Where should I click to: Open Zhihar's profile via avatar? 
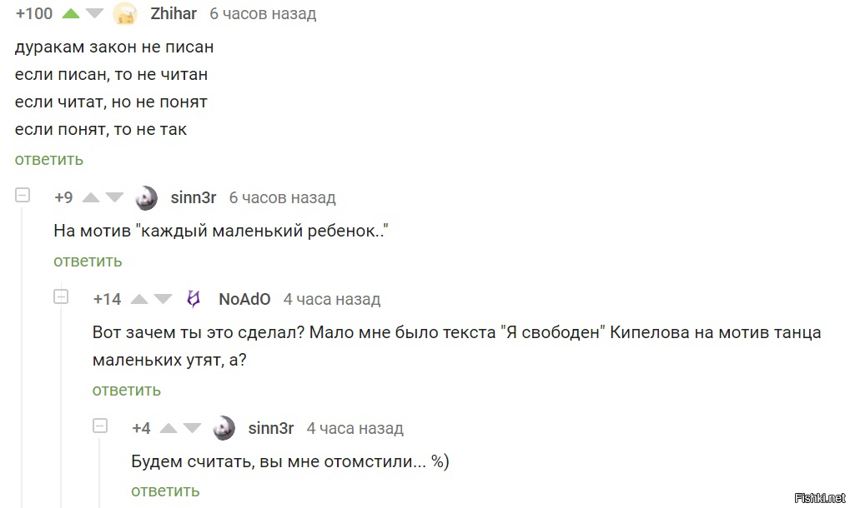(125, 14)
